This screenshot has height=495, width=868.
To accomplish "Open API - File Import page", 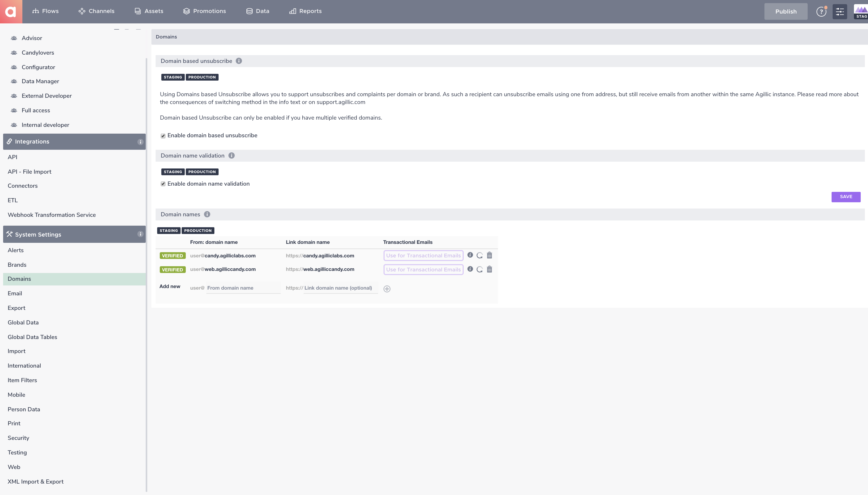I will pyautogui.click(x=30, y=172).
